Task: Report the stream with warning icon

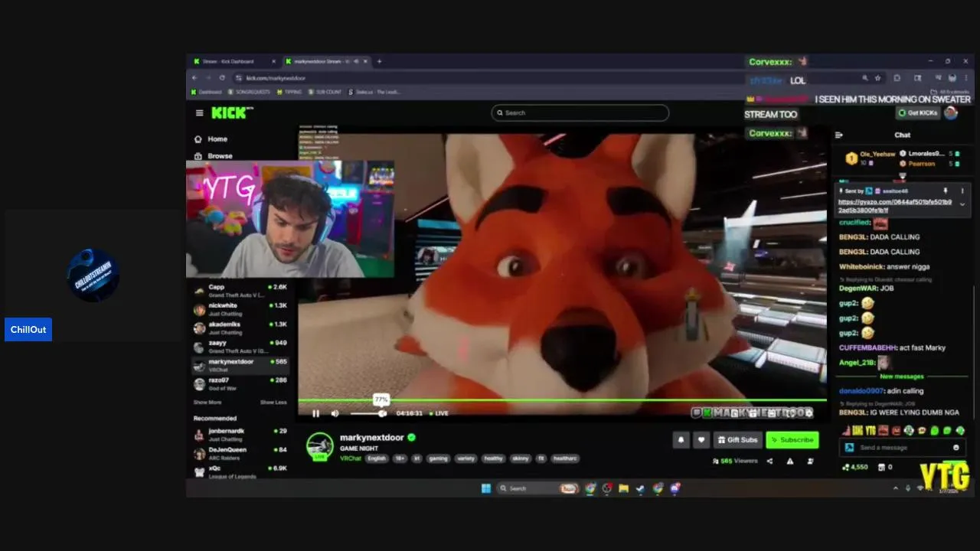Action: click(x=790, y=461)
